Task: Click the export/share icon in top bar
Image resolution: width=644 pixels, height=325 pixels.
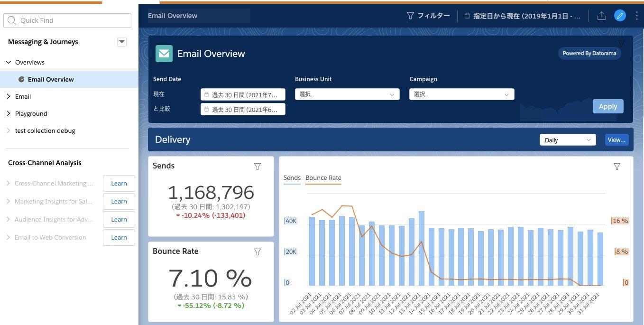Action: (601, 16)
